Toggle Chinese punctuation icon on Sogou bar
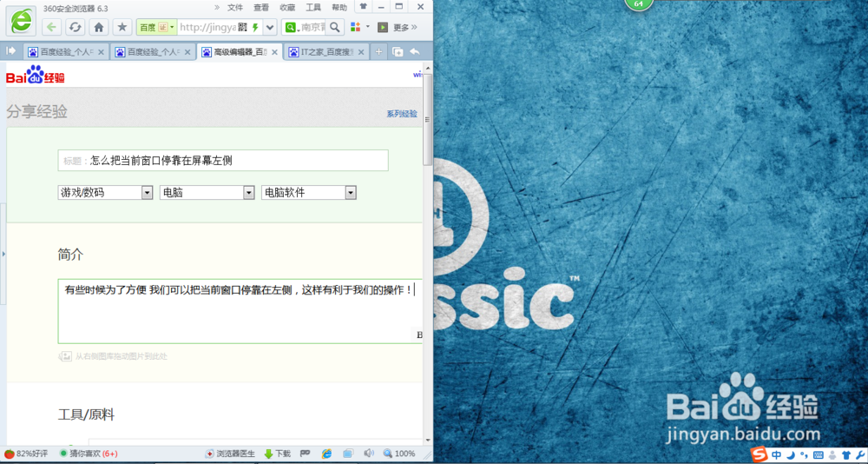The width and height of the screenshot is (868, 464). coord(804,455)
